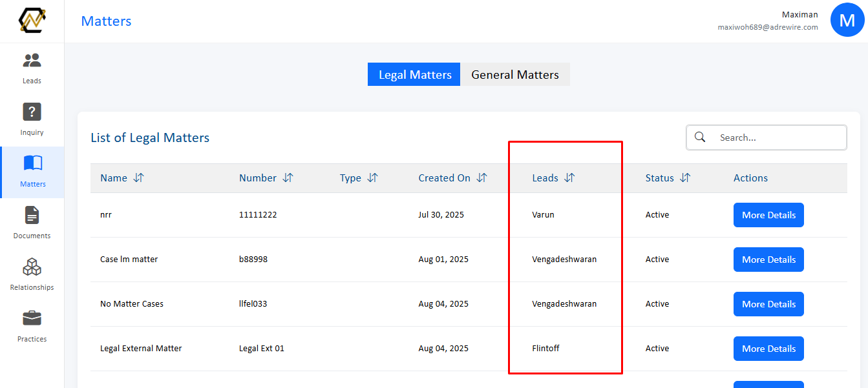The image size is (868, 388).
Task: Click the Active status for Legal Ext 01
Action: (x=657, y=349)
